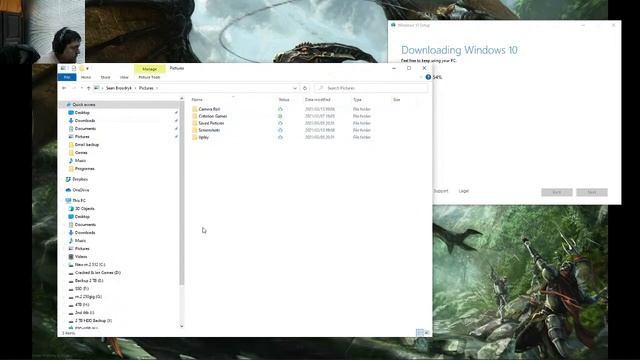This screenshot has width=640, height=360.
Task: Sort by the Type column header
Action: click(357, 100)
